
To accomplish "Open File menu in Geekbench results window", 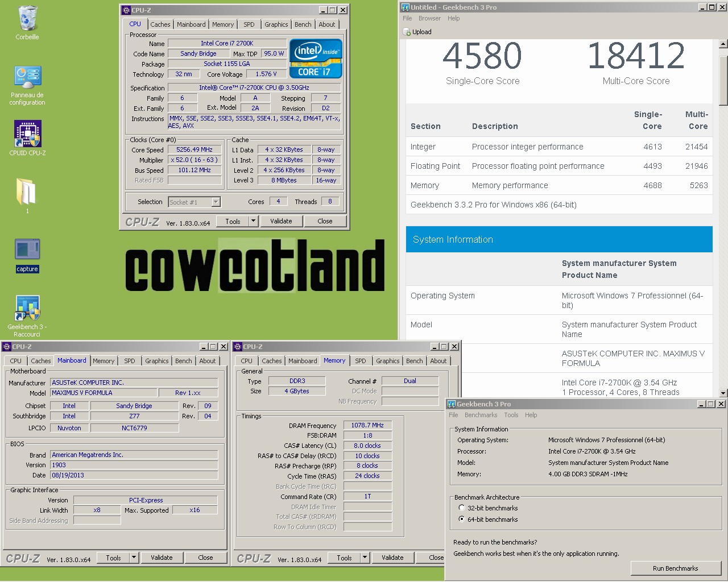I will 407,18.
